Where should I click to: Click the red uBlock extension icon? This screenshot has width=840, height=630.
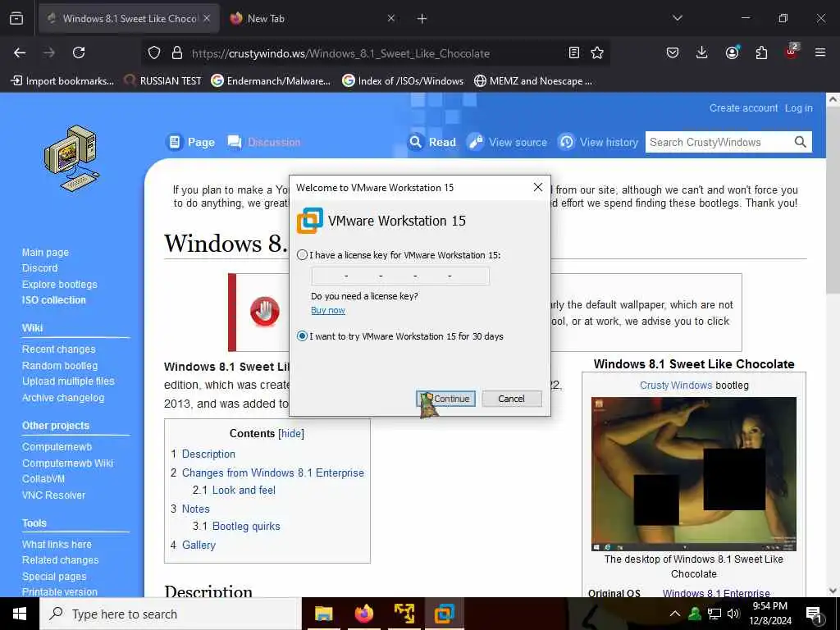[791, 52]
